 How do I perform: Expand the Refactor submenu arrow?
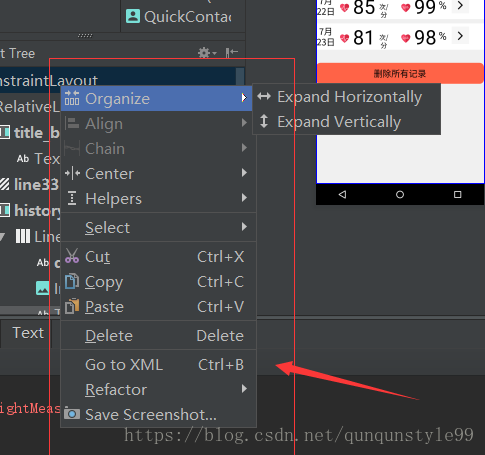[x=244, y=389]
